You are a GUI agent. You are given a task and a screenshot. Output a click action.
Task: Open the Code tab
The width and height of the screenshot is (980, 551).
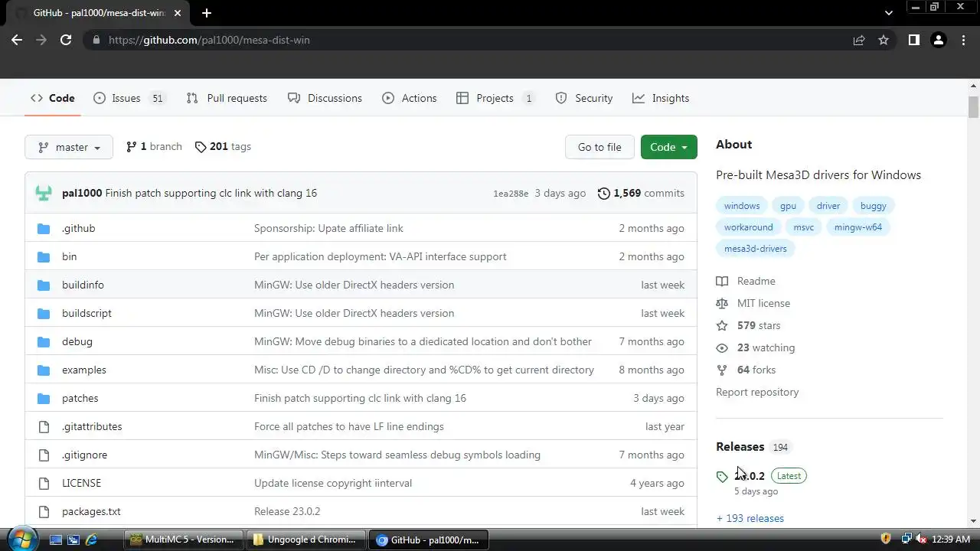tap(53, 98)
